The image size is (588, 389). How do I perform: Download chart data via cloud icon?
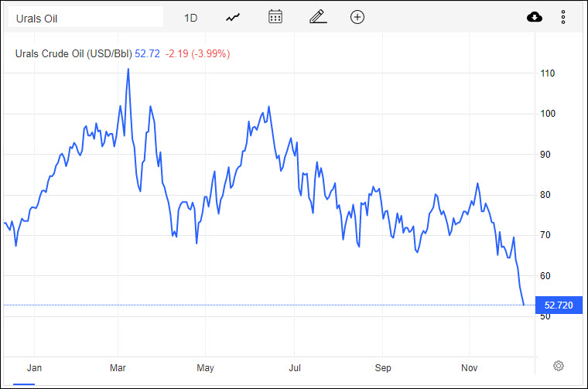[x=534, y=17]
